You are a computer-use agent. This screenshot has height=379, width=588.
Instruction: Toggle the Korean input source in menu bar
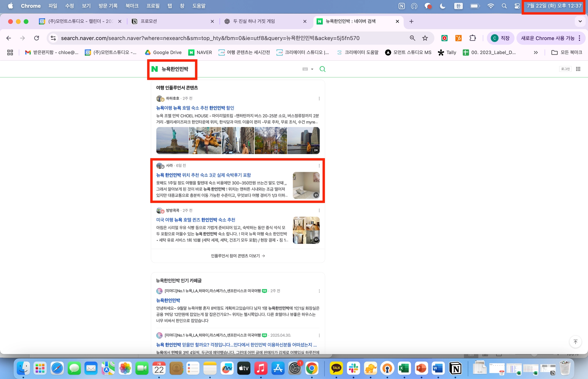pos(458,6)
